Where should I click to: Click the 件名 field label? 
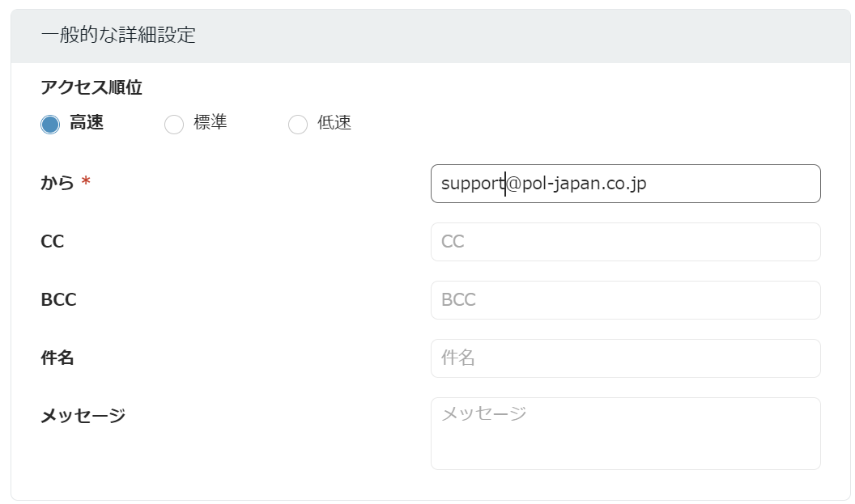[x=57, y=358]
